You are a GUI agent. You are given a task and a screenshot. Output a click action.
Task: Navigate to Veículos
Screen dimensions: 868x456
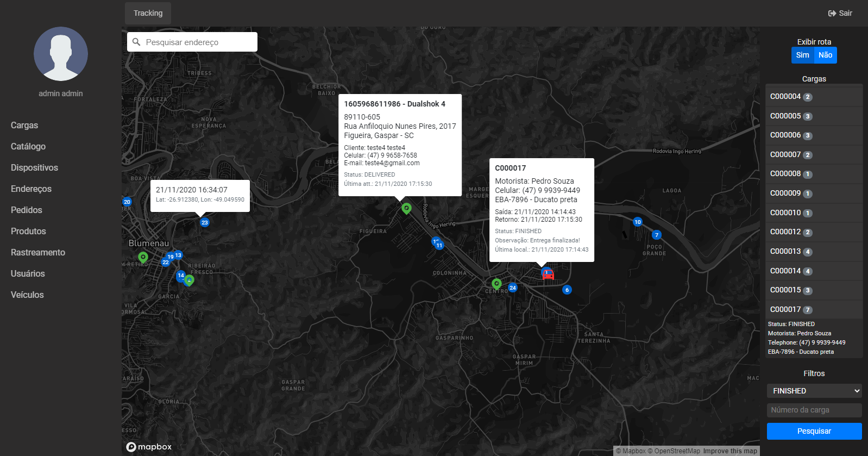27,295
